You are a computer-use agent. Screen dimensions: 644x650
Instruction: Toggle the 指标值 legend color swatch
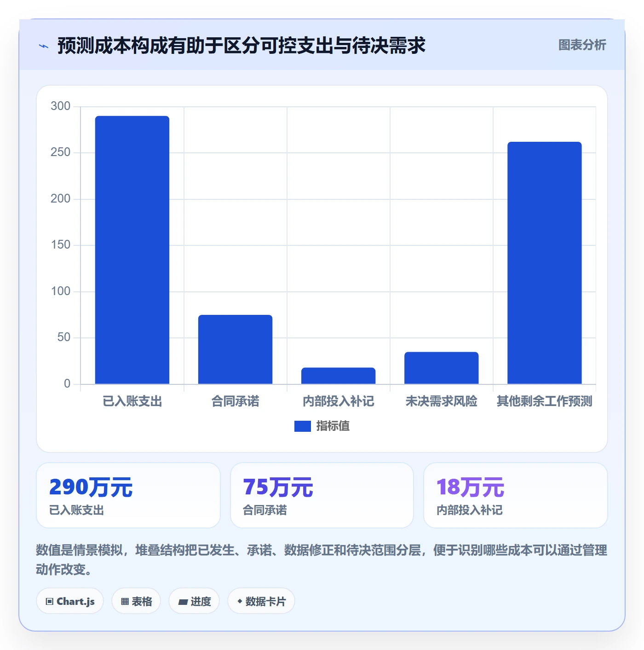click(303, 426)
